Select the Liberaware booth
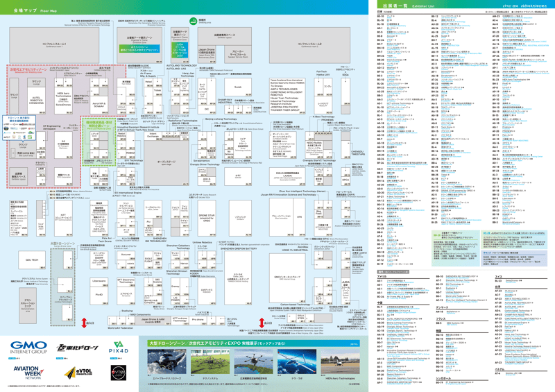 [x=99, y=282]
